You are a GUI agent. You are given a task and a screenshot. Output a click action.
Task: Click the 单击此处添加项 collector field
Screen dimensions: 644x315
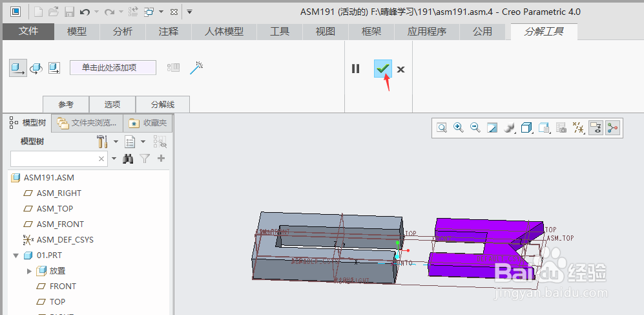click(x=113, y=68)
